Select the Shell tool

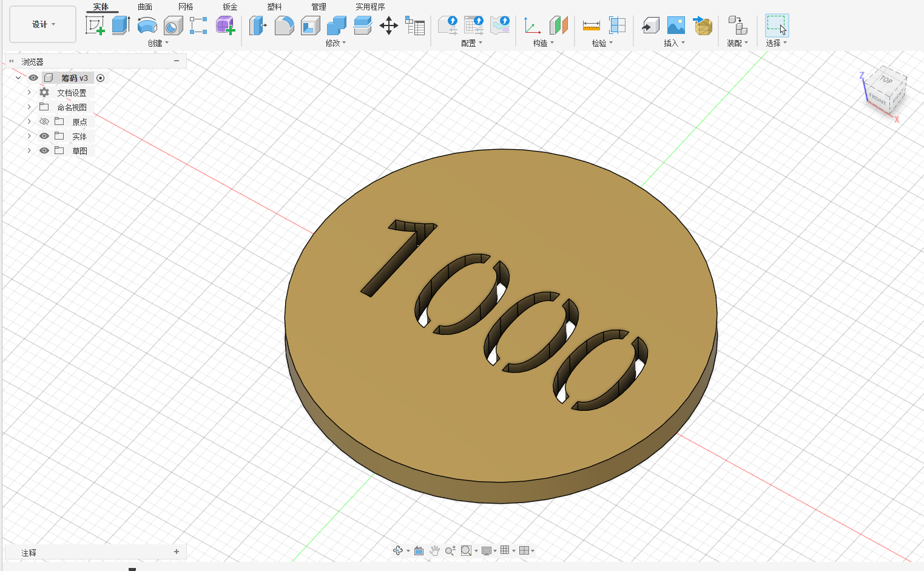(x=311, y=25)
